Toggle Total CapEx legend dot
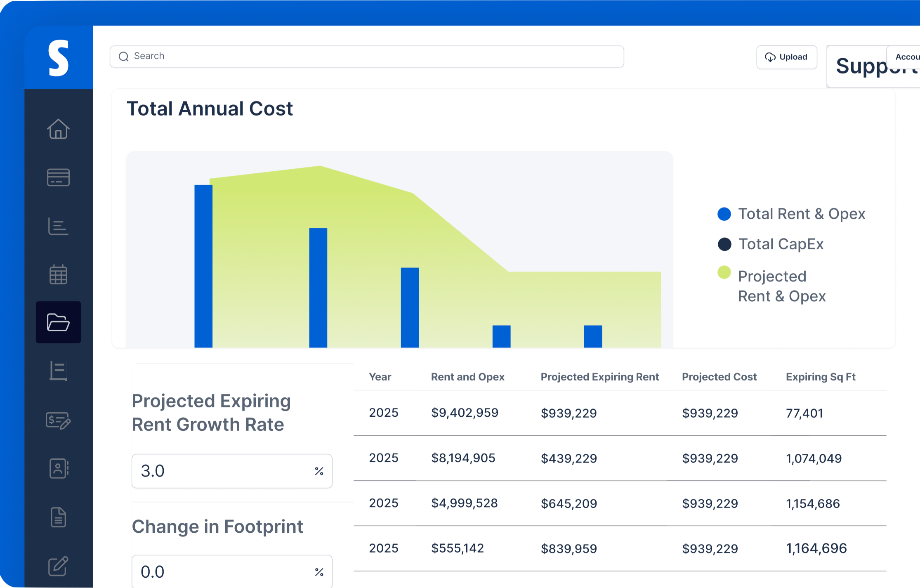This screenshot has width=920, height=588. [724, 244]
